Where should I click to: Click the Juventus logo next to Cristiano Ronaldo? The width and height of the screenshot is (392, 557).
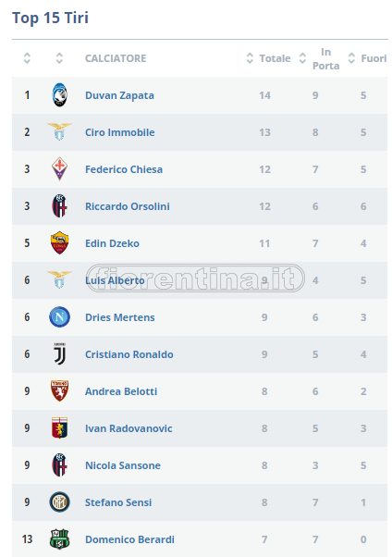(59, 353)
